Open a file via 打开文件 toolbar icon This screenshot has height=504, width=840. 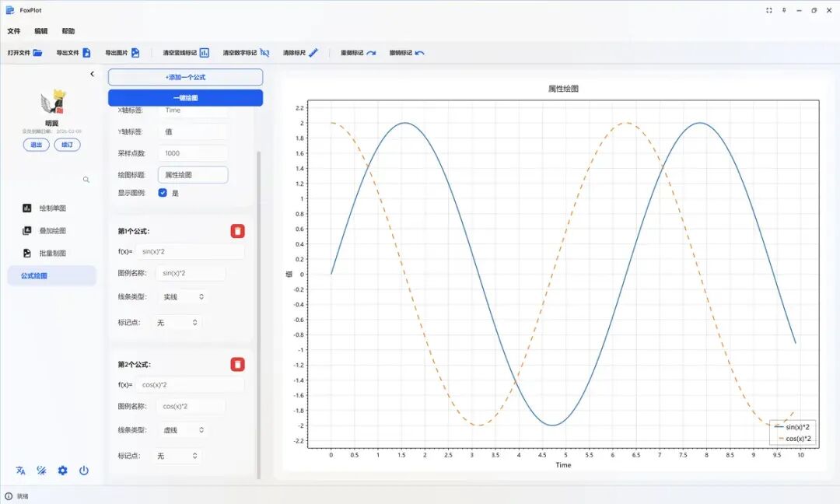[x=37, y=52]
